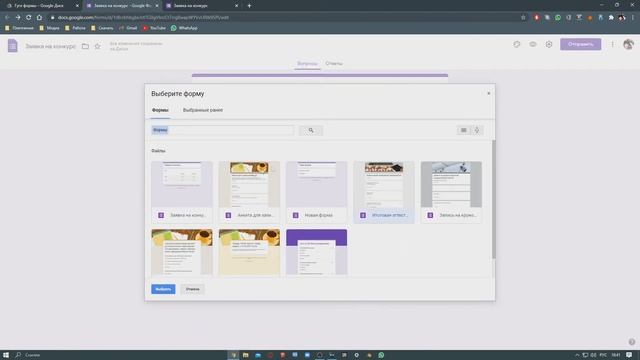Click the red extension icon in Chrome toolbar
Image resolution: width=640 pixels, height=360 pixels.
click(x=536, y=18)
